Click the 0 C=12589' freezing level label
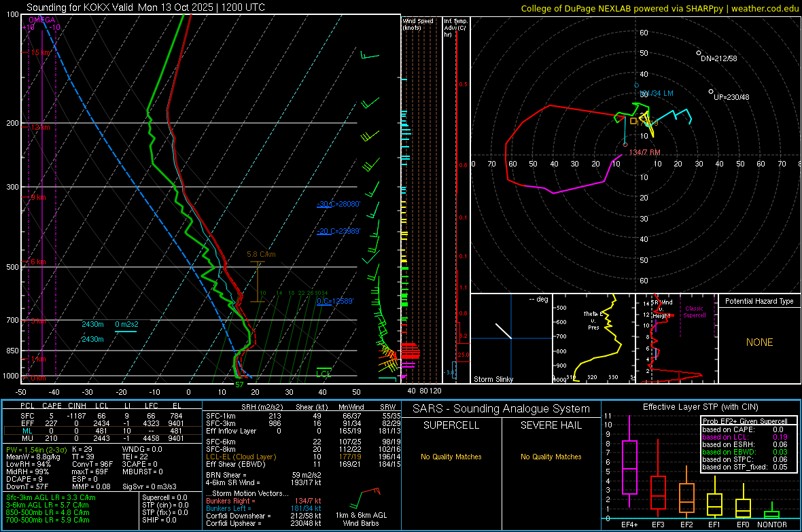Screen dimensions: 802x532 335,301
